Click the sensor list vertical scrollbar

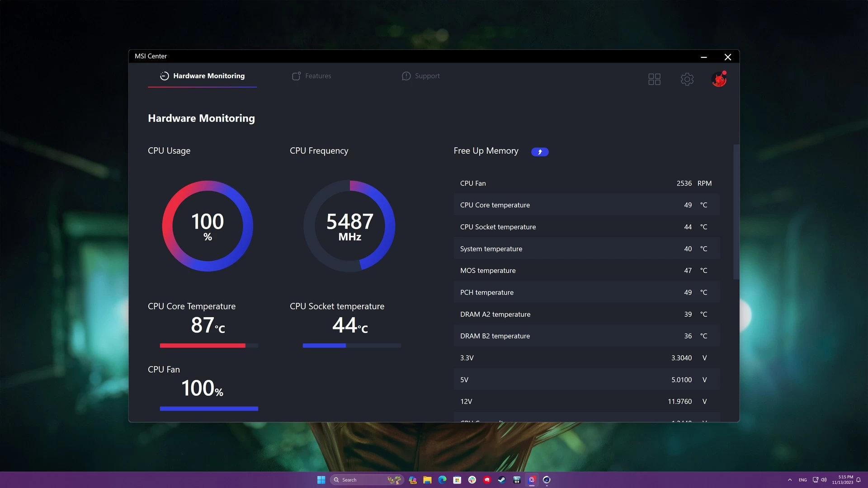point(736,212)
